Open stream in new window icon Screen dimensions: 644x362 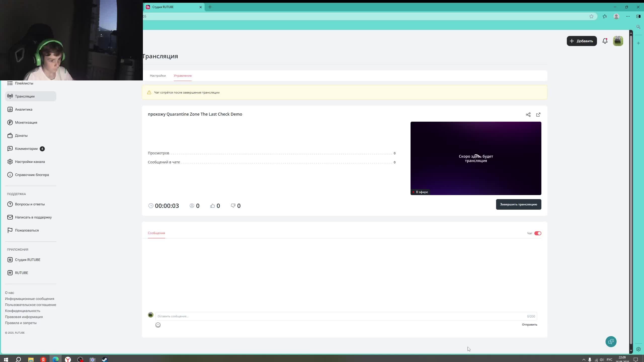point(538,115)
